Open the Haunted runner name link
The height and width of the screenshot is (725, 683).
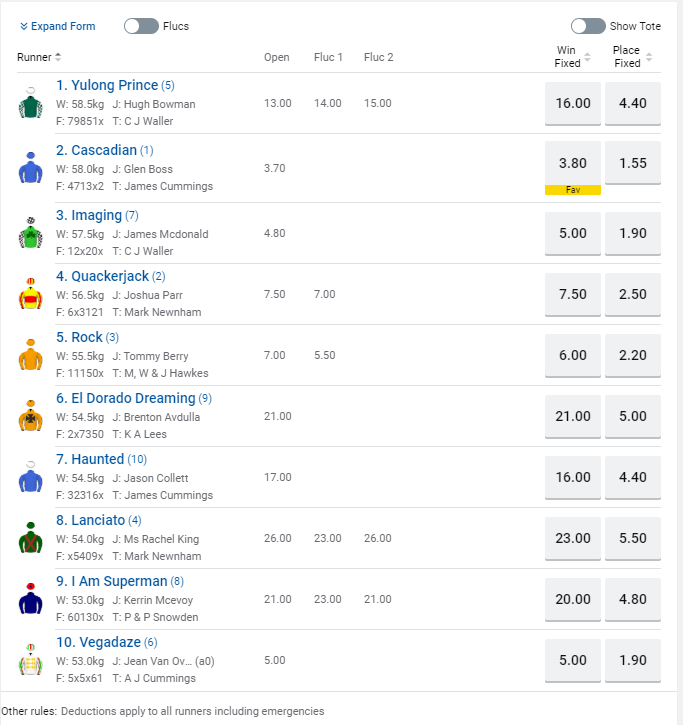97,459
